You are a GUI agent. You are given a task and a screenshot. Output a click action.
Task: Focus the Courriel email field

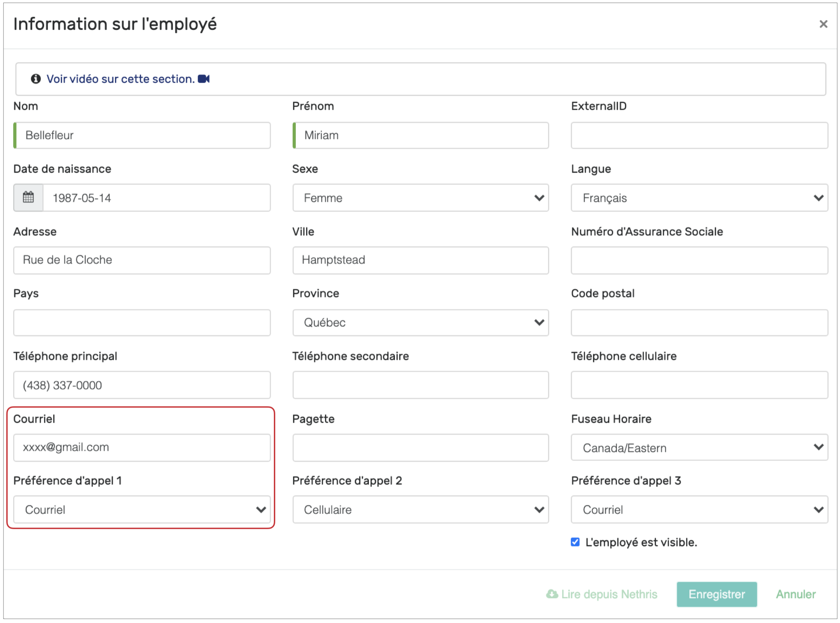tap(142, 448)
